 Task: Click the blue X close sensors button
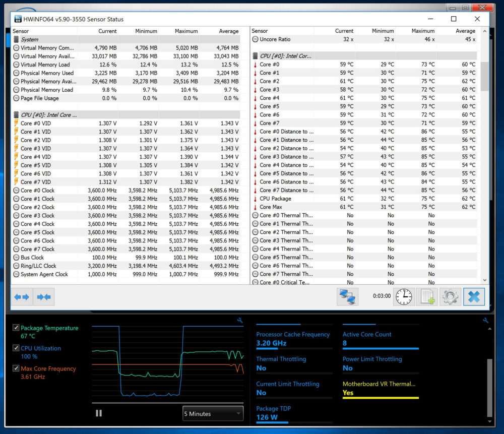[x=474, y=296]
